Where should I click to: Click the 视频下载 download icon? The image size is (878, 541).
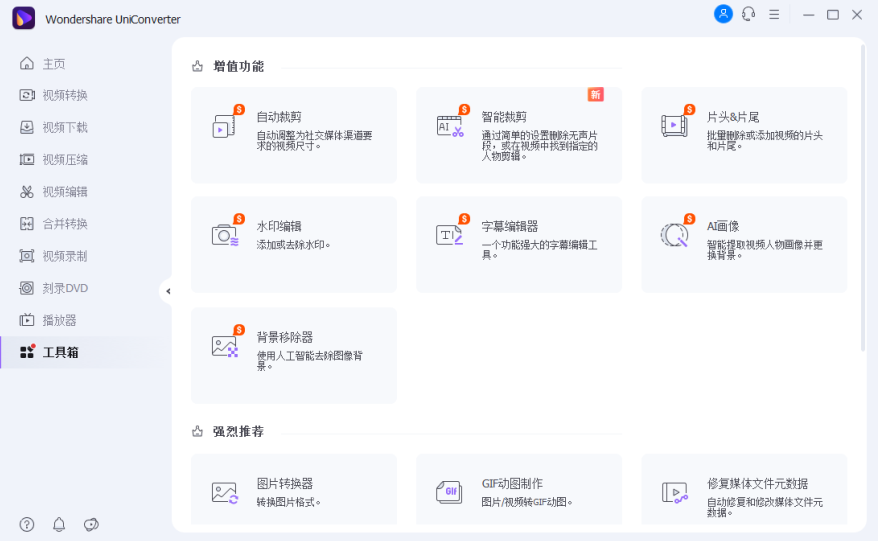(x=26, y=127)
